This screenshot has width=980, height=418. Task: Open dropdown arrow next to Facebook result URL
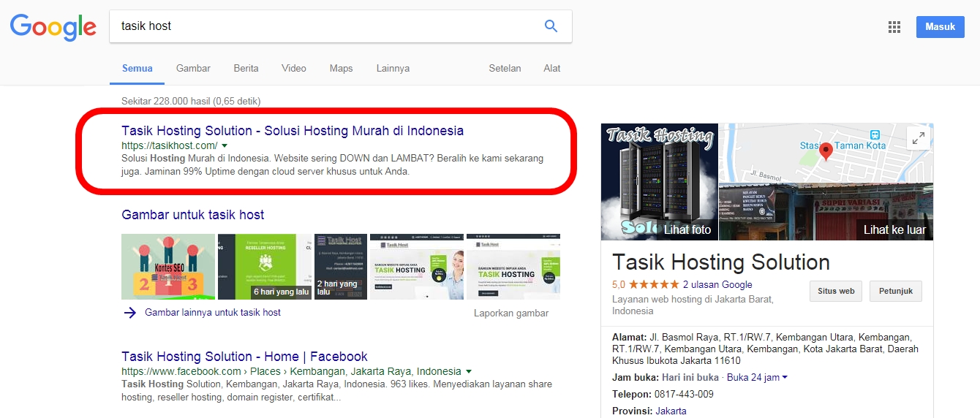click(468, 371)
